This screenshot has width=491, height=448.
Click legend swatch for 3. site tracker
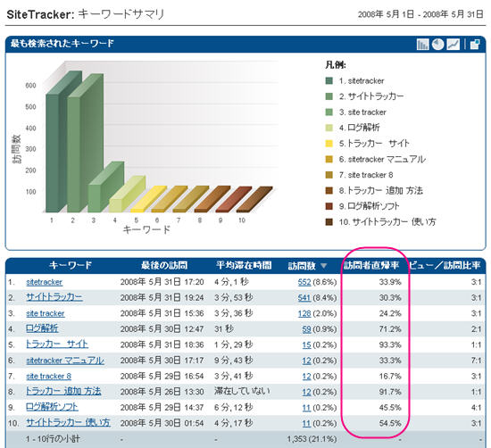pyautogui.click(x=329, y=112)
